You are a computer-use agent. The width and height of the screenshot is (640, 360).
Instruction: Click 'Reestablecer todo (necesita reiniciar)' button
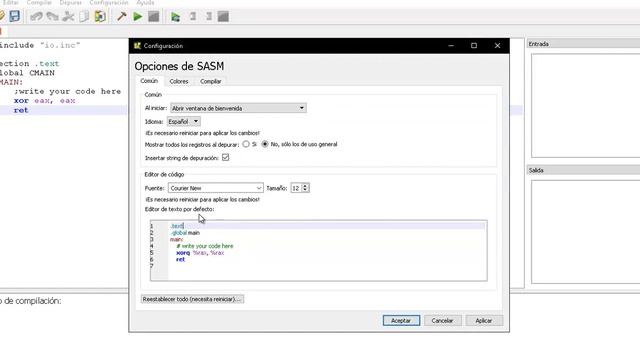pyautogui.click(x=192, y=299)
